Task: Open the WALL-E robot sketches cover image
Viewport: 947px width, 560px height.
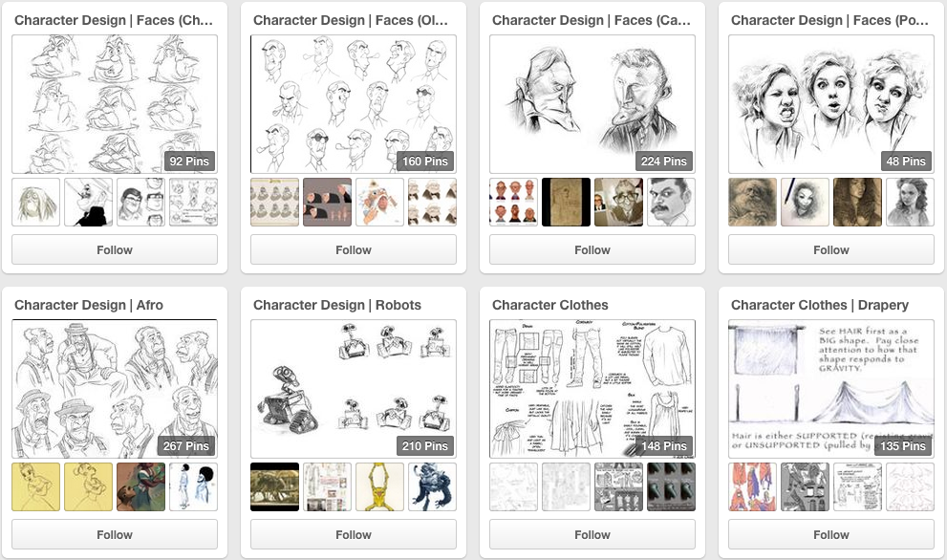Action: [354, 388]
